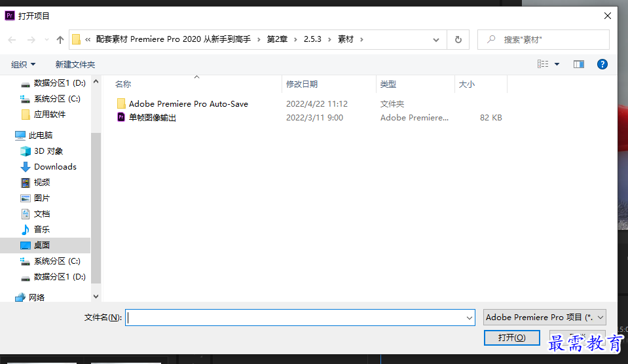
Task: Go back with the left arrow
Action: tap(12, 40)
